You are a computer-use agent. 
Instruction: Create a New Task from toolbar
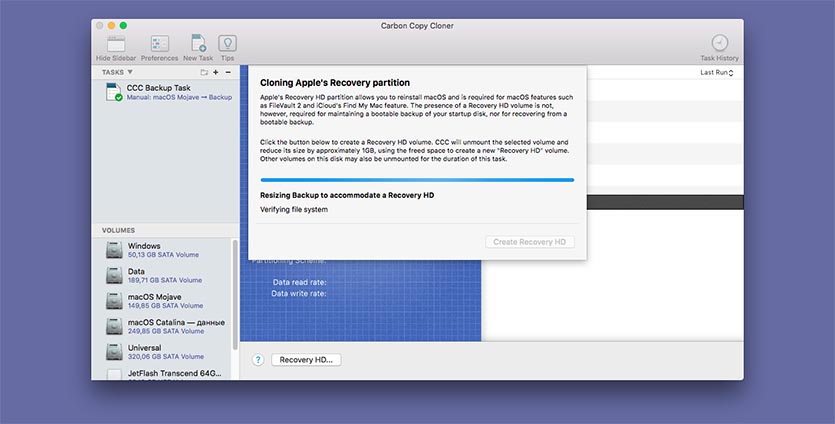point(198,44)
